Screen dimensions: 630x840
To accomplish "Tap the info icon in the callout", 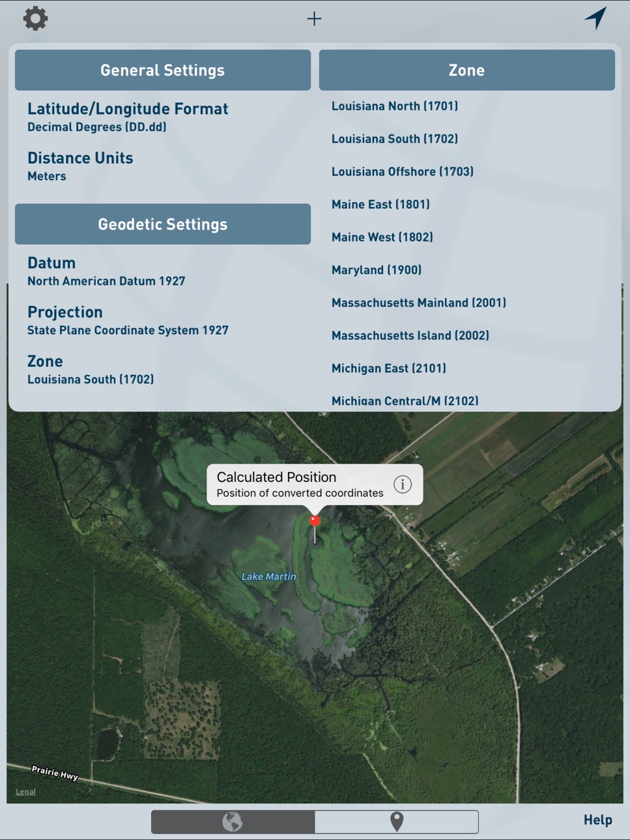I will click(403, 484).
